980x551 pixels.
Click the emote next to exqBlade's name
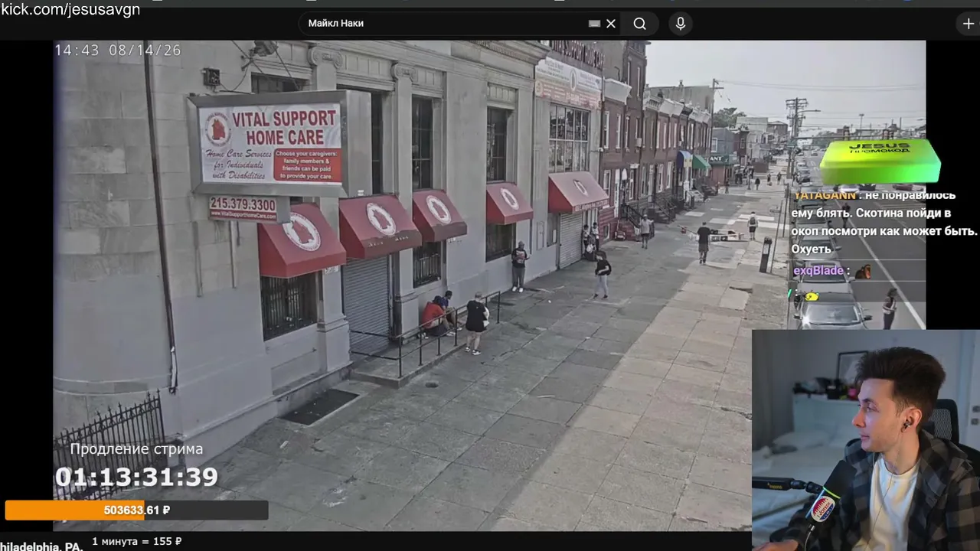863,271
